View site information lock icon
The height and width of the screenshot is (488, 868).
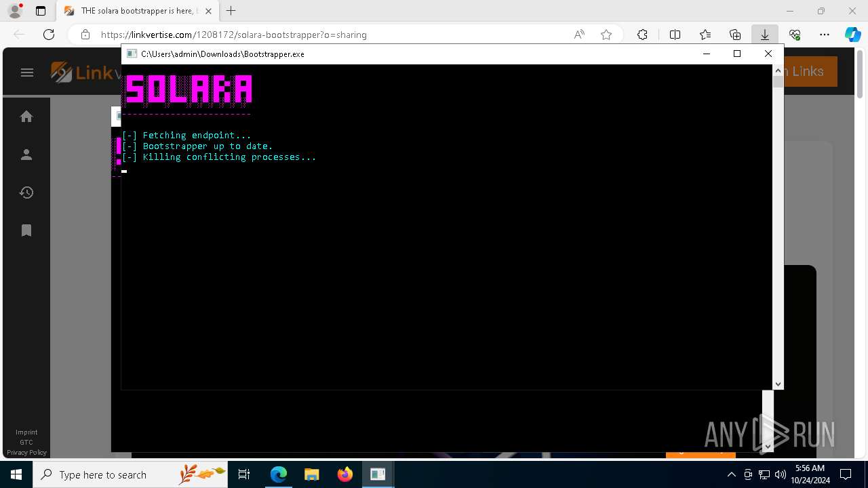[85, 35]
